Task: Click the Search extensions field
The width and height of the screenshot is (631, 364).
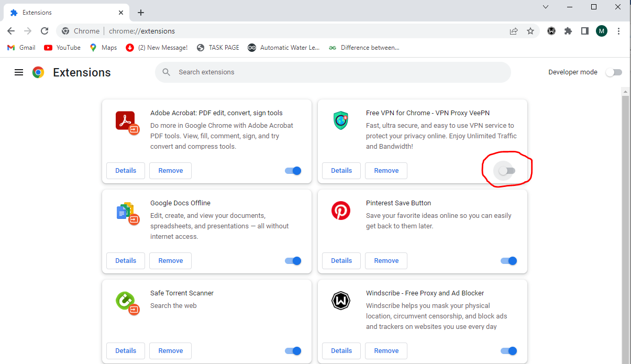Action: click(333, 72)
